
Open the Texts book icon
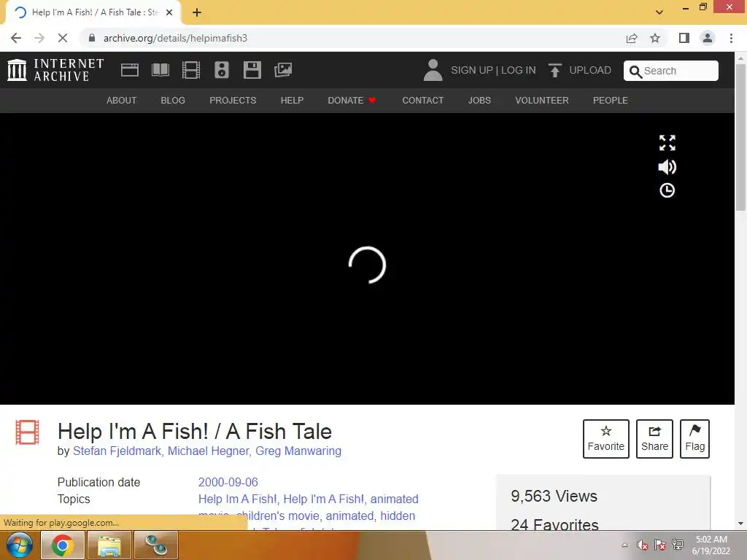(x=160, y=70)
